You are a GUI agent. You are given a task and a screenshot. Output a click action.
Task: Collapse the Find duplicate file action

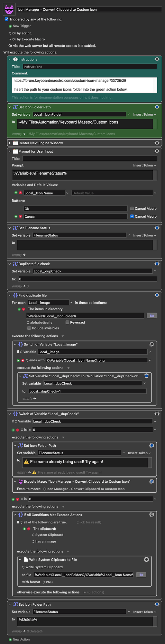pyautogui.click(x=10, y=295)
